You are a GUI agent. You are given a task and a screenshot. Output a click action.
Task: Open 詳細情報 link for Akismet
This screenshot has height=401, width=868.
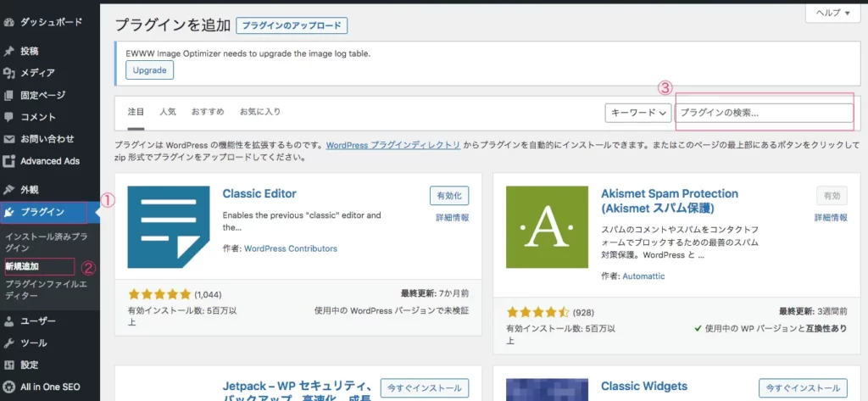(831, 218)
